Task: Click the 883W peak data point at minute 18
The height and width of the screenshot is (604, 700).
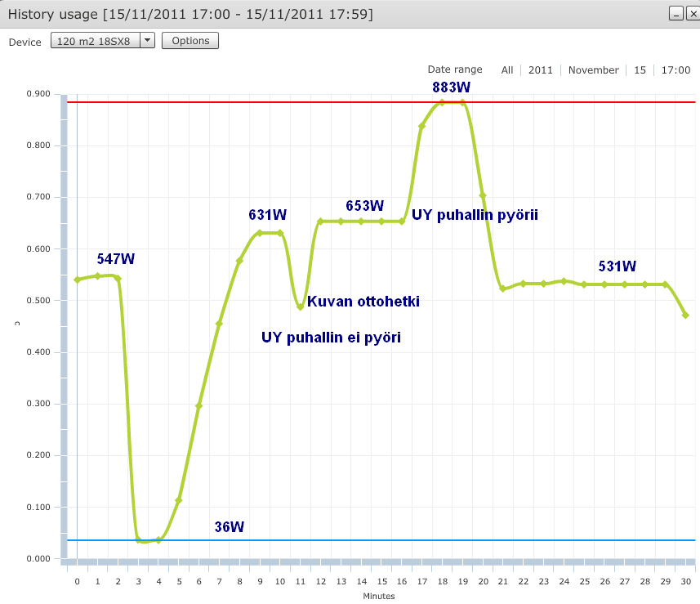Action: click(x=442, y=102)
